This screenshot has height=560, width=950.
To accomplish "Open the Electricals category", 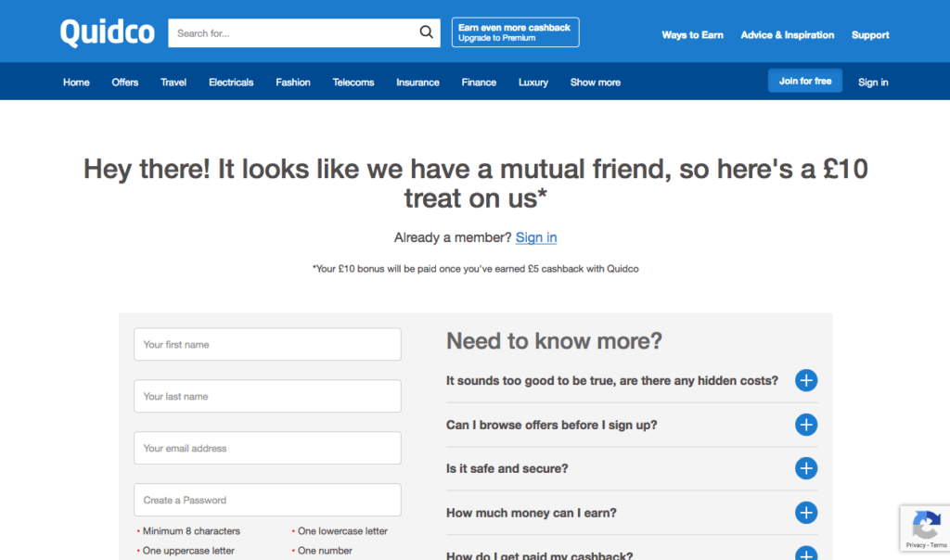I will (231, 83).
